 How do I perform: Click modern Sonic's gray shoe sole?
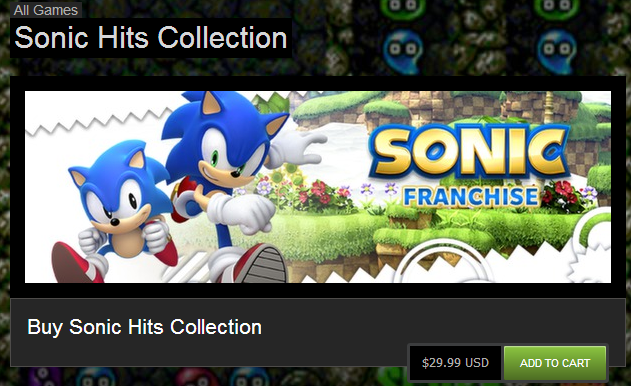(x=264, y=265)
